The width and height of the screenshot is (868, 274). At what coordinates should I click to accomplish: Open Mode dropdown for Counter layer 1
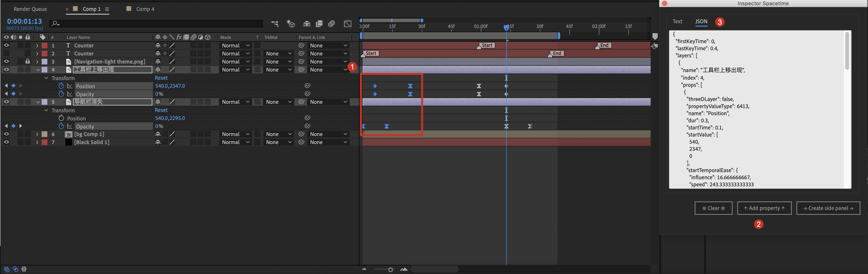click(236, 45)
